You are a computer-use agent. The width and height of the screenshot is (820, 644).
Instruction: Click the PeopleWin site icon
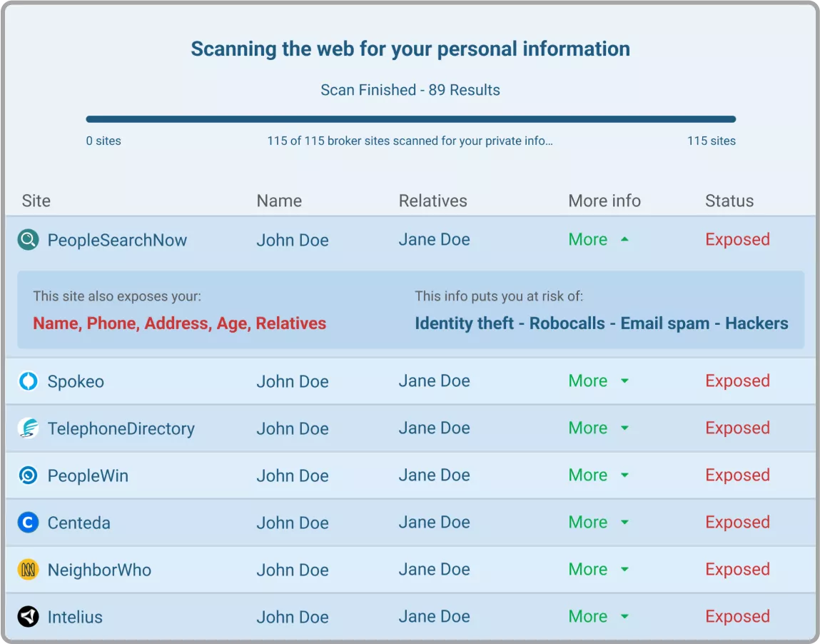[x=28, y=476]
